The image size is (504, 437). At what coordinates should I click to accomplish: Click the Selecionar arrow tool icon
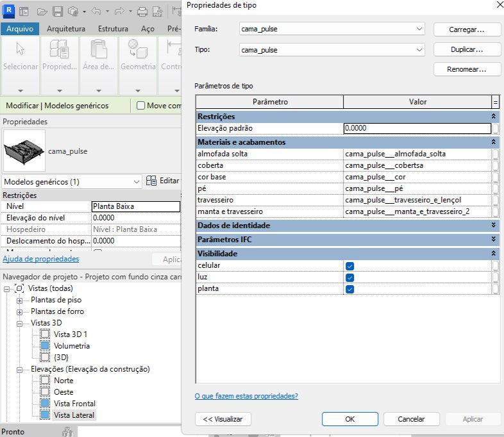click(x=21, y=49)
